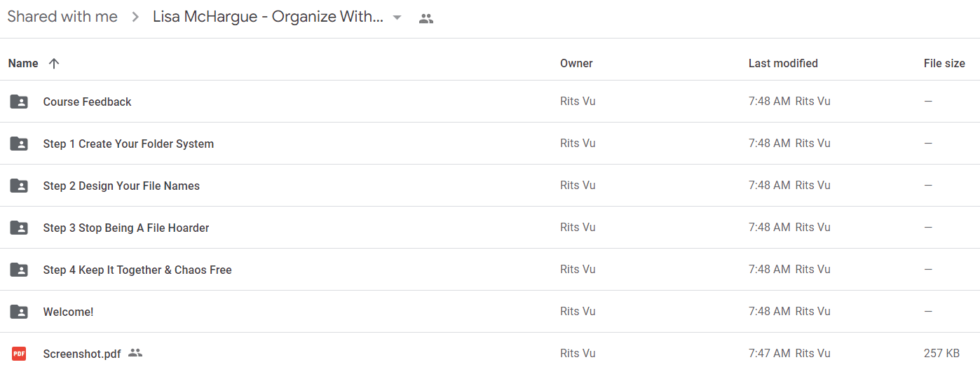Image resolution: width=980 pixels, height=374 pixels.
Task: Select the Screenshot.pdf file name
Action: pos(82,354)
